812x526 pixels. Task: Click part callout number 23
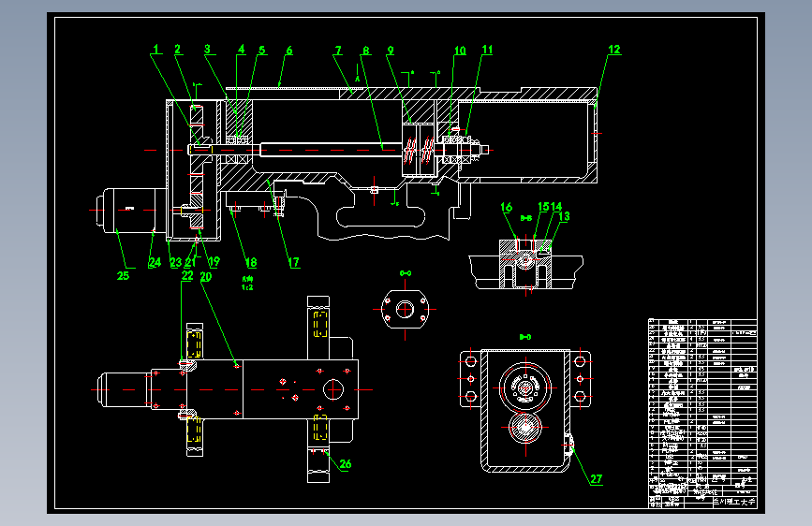click(176, 262)
